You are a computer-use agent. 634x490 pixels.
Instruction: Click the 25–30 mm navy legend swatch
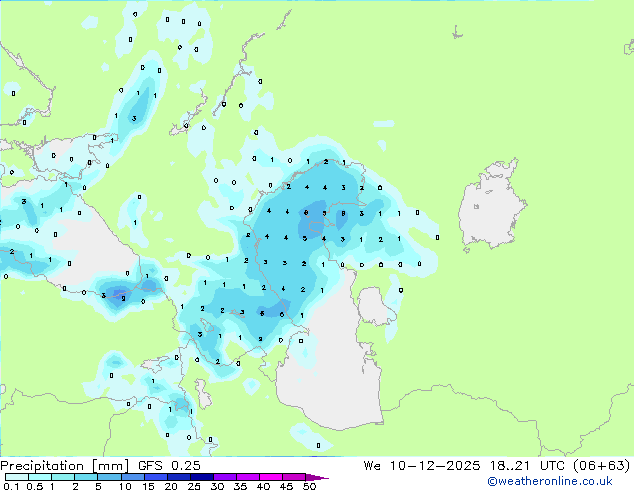[201, 477]
